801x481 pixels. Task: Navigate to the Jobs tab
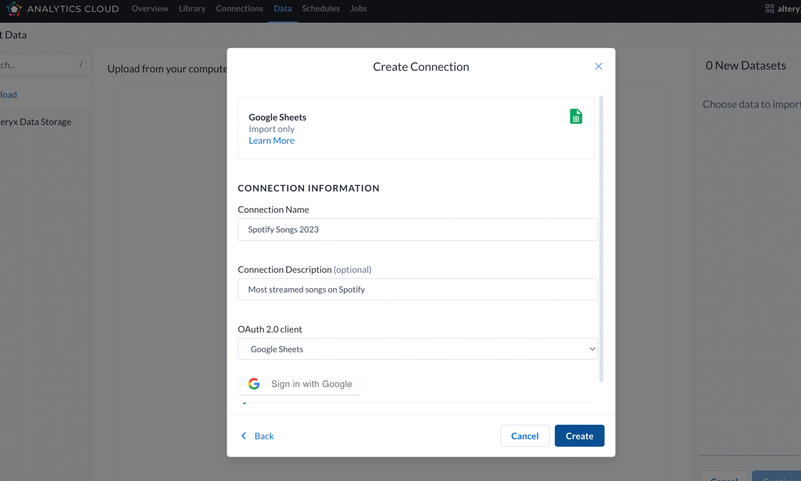(x=358, y=9)
